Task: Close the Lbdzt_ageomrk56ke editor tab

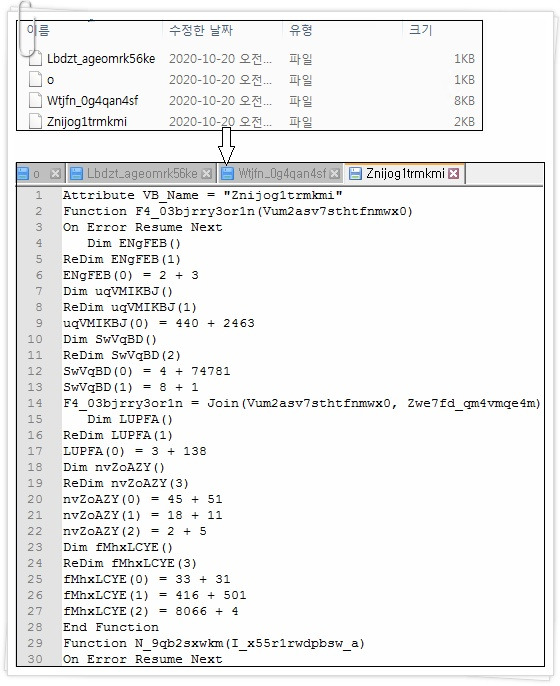Action: pos(206,174)
